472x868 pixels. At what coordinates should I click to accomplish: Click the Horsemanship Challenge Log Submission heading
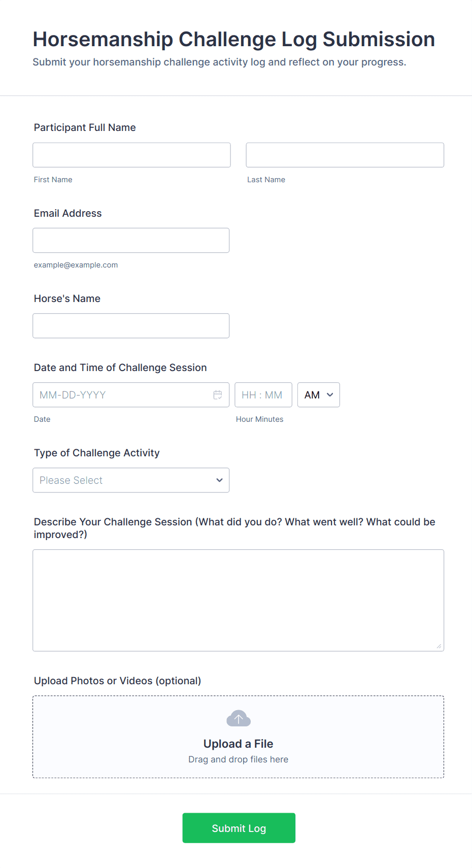point(234,39)
